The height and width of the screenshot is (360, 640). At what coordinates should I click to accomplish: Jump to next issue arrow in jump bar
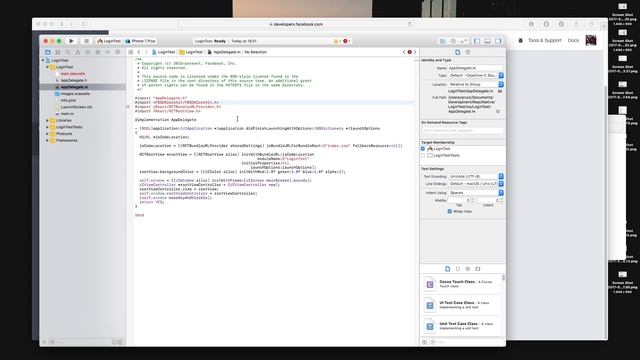tap(415, 52)
